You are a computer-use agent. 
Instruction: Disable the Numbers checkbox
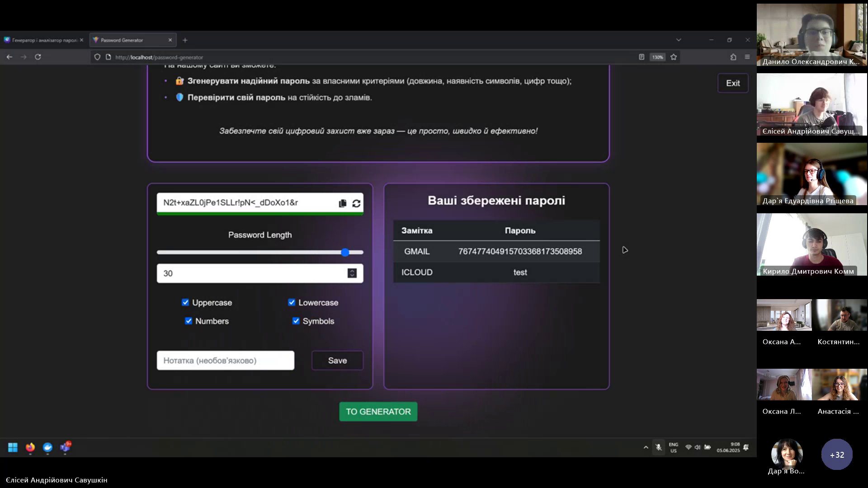[x=189, y=321]
